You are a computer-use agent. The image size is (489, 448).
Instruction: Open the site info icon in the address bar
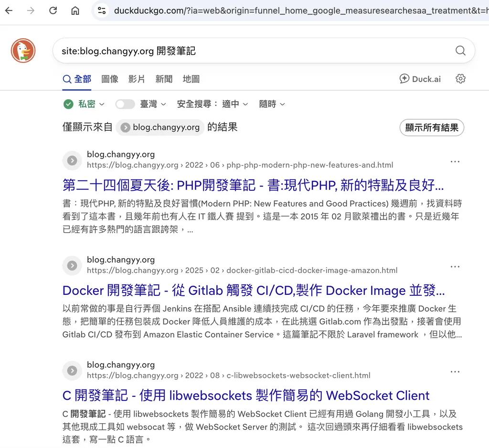102,10
